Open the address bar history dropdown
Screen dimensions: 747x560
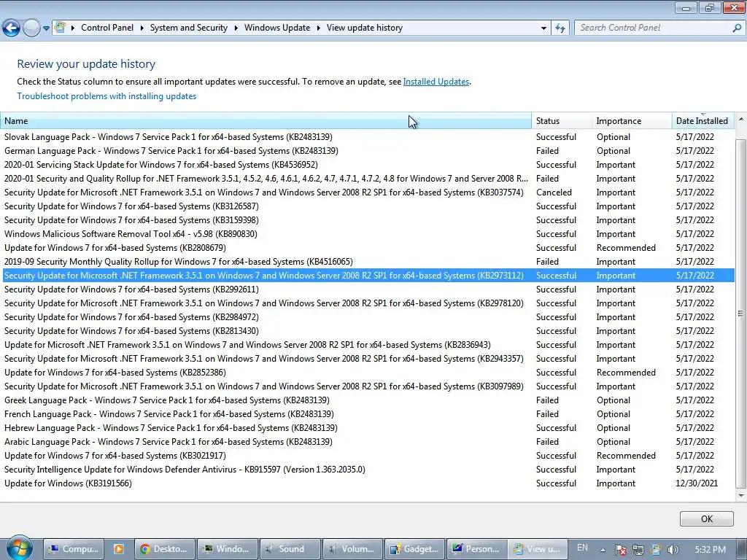[x=543, y=28]
